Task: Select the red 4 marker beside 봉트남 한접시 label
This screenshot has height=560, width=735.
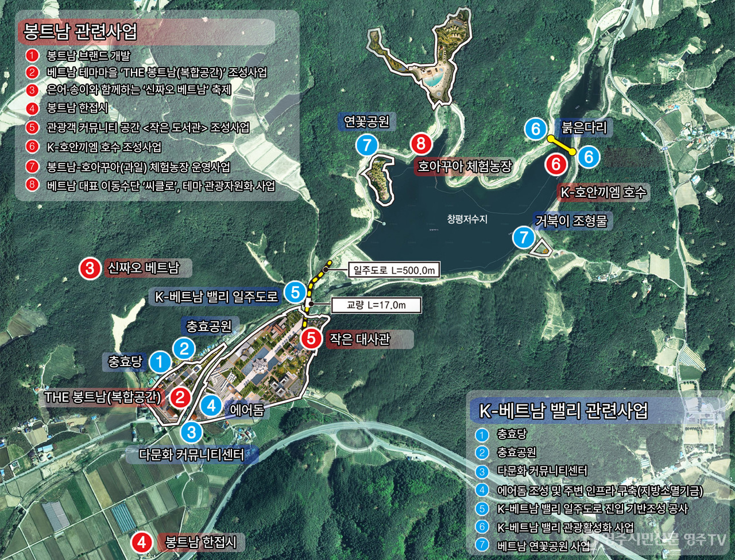Action: [142, 542]
